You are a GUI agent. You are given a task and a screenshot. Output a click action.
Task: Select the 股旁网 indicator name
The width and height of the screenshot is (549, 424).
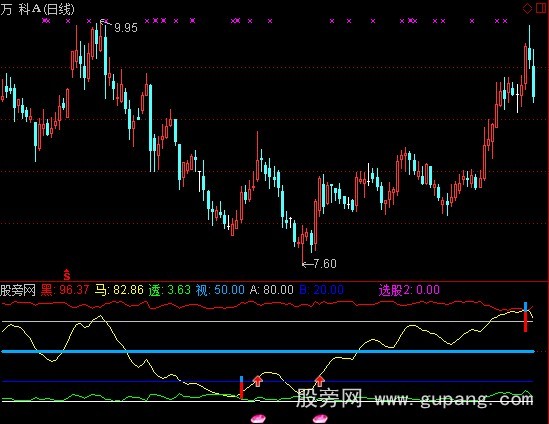point(18,290)
